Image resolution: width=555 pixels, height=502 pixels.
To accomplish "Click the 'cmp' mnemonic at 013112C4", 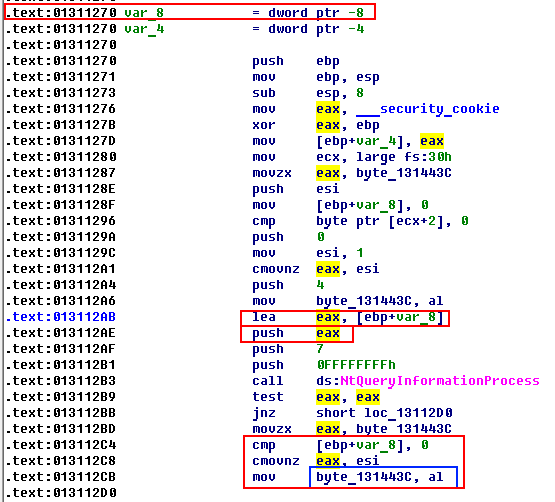I will [264, 445].
